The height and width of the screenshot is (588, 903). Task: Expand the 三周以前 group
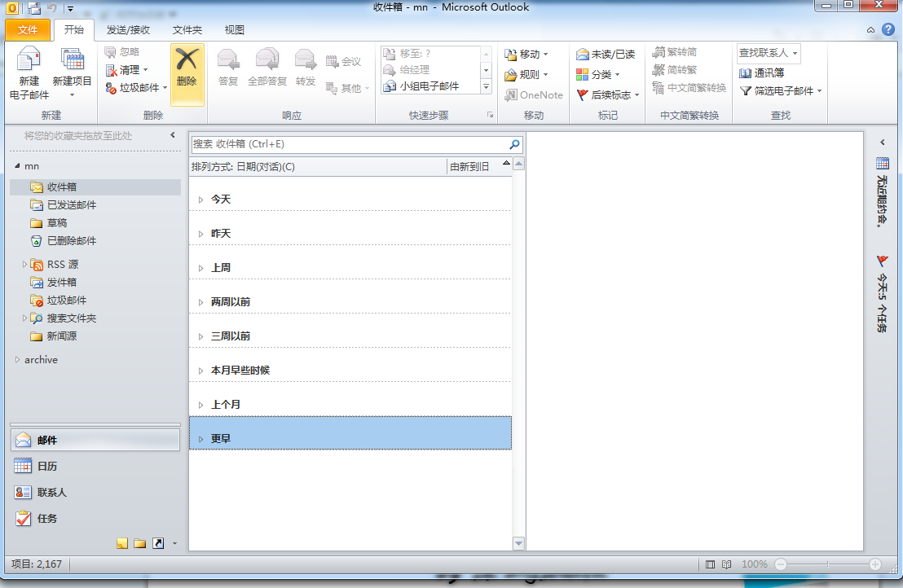pos(201,336)
